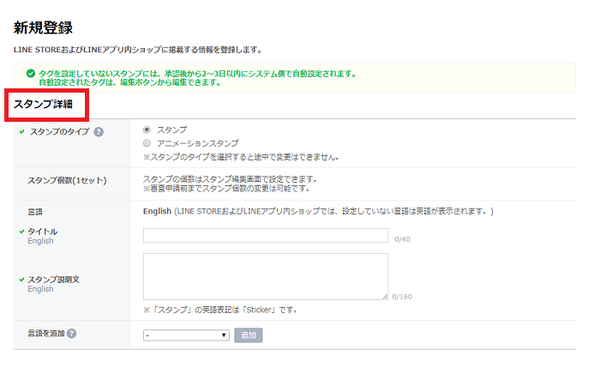Select the スタンプ radio button
600x368 pixels.
[147, 130]
